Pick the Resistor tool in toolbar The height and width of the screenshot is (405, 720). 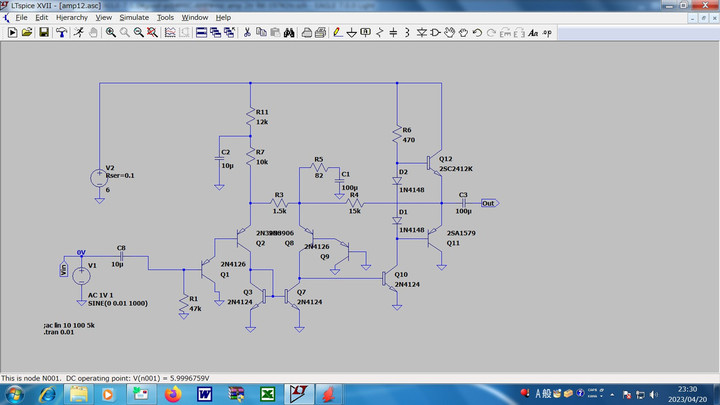point(380,32)
